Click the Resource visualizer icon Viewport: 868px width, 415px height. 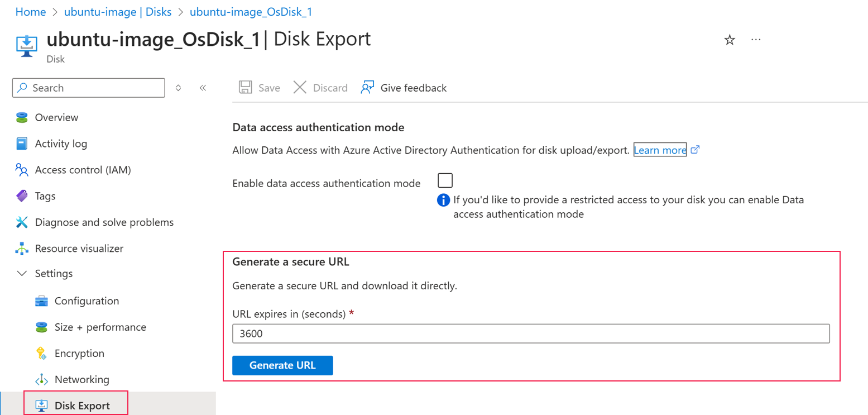click(22, 248)
